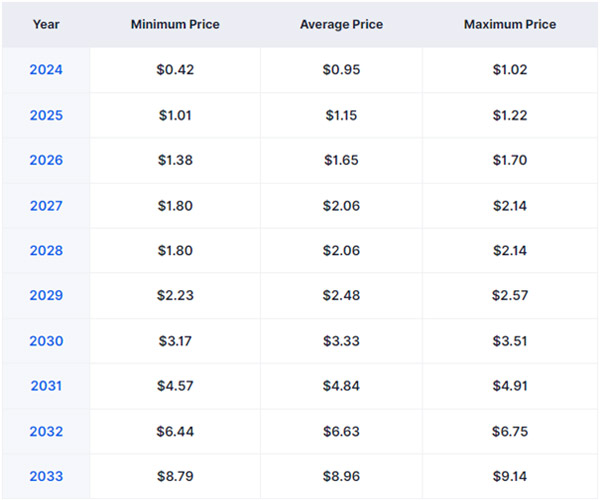Open the 2024 year link

46,70
